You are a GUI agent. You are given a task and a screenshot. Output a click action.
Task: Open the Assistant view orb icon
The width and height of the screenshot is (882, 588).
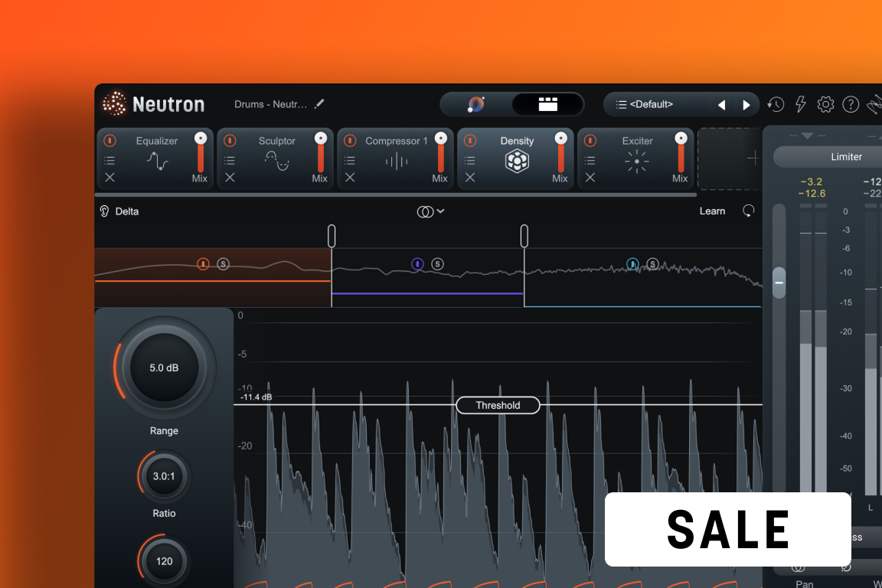(x=476, y=104)
